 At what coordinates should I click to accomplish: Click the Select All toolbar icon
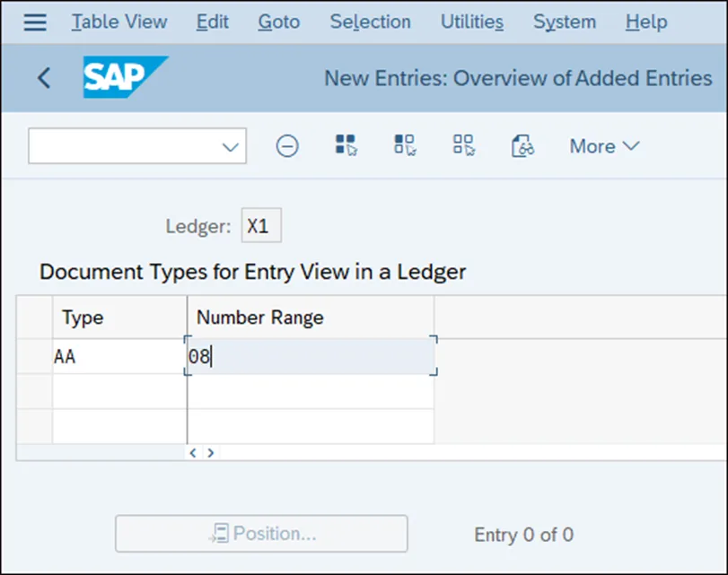pyautogui.click(x=346, y=145)
